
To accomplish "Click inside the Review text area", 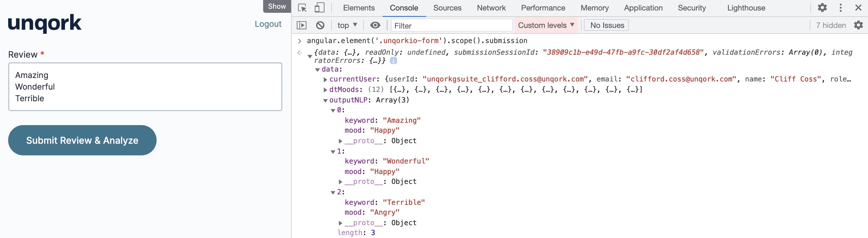I will point(145,86).
